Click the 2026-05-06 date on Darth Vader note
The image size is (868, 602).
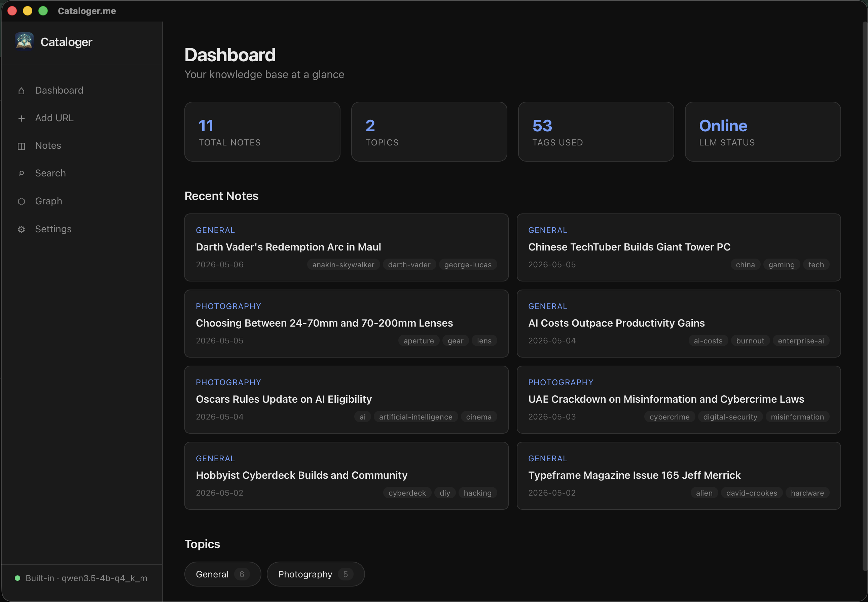tap(220, 265)
